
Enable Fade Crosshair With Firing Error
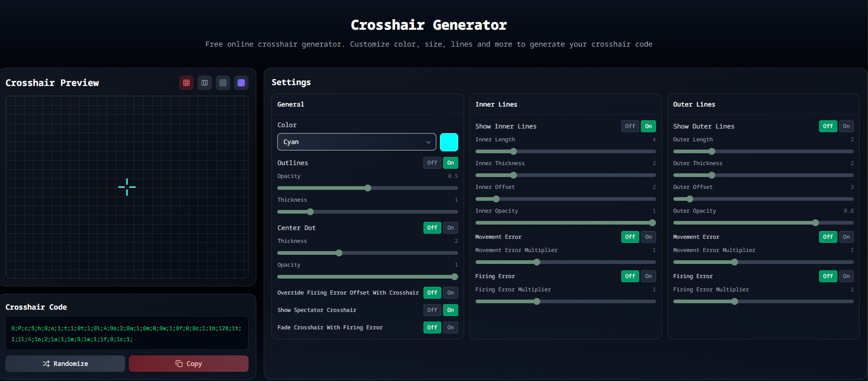click(450, 327)
